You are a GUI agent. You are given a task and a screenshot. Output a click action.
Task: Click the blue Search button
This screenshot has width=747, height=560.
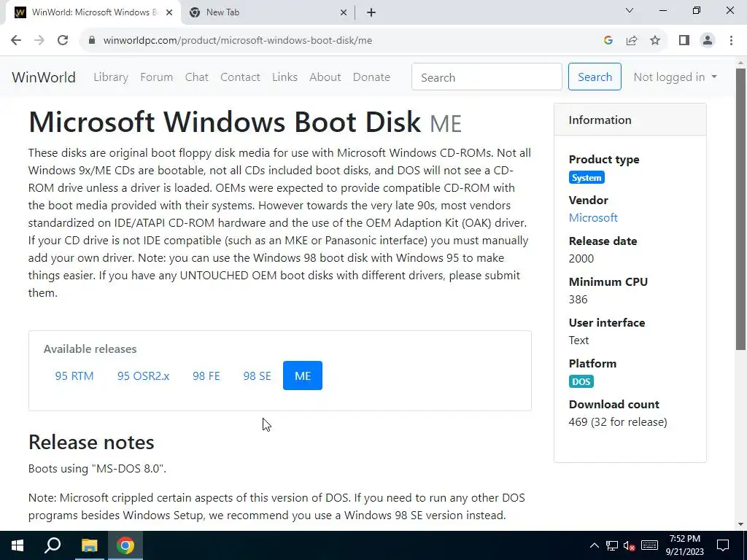coord(595,77)
